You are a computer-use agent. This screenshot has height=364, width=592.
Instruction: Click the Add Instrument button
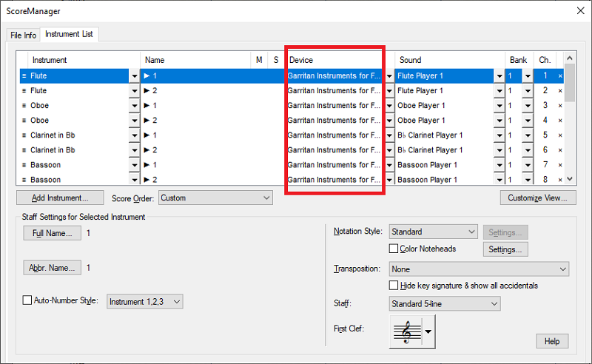tap(60, 198)
